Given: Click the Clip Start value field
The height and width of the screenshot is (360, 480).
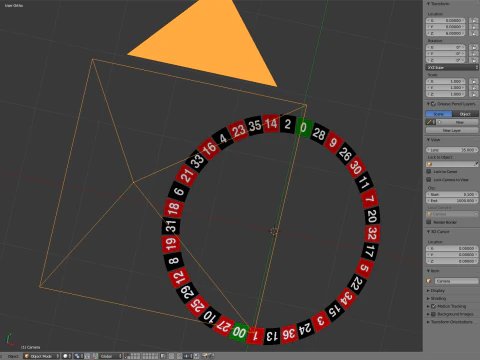Looking at the screenshot, I should [452, 194].
